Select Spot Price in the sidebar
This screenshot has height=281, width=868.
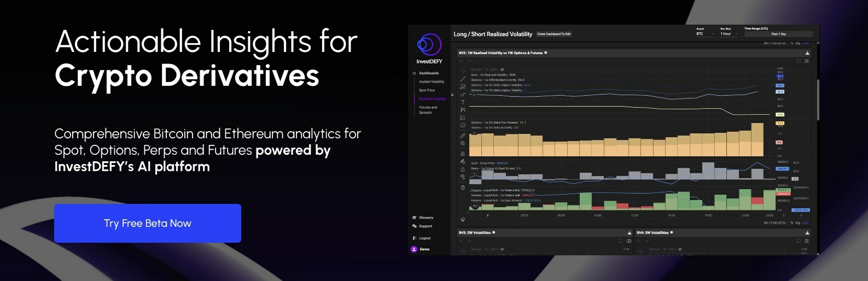point(427,90)
